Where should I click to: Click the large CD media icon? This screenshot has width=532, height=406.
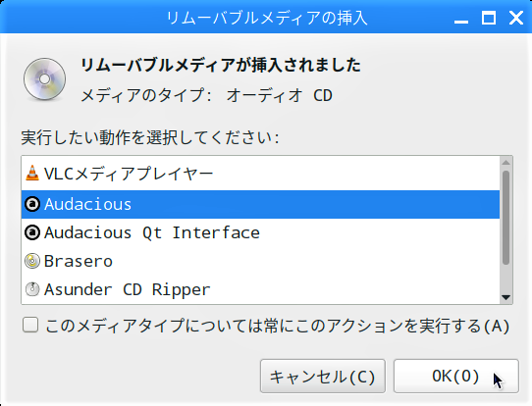pos(44,79)
